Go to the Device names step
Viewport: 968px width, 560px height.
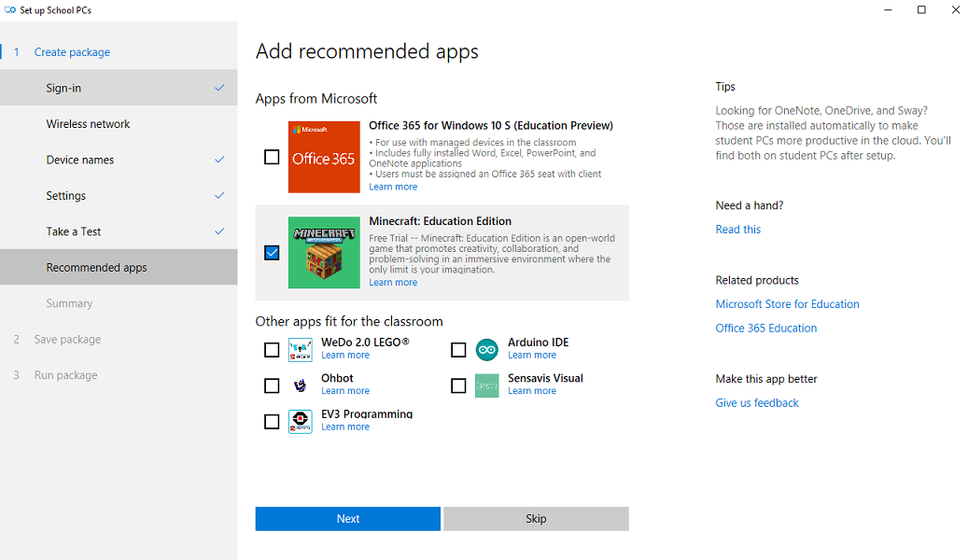(x=80, y=160)
